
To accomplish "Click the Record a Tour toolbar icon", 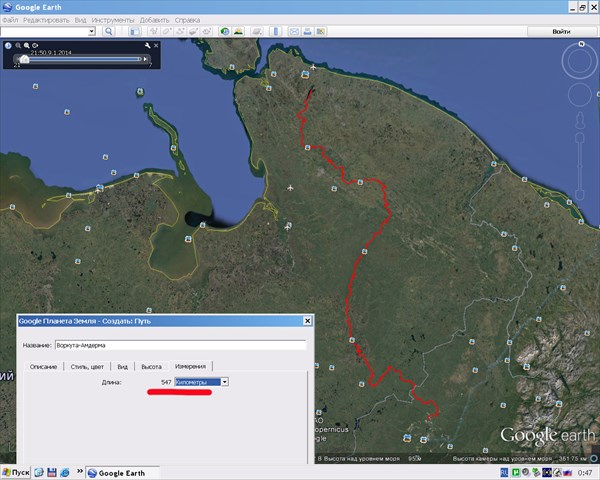I will (x=207, y=31).
